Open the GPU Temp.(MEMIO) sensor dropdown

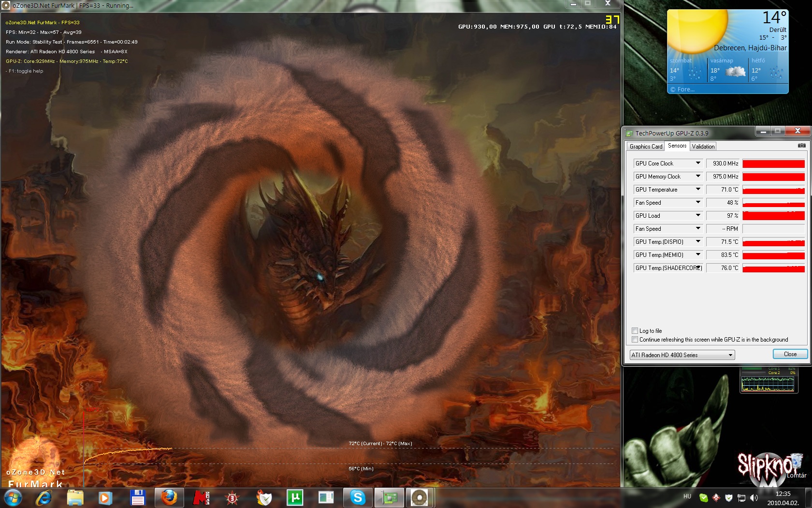click(698, 254)
